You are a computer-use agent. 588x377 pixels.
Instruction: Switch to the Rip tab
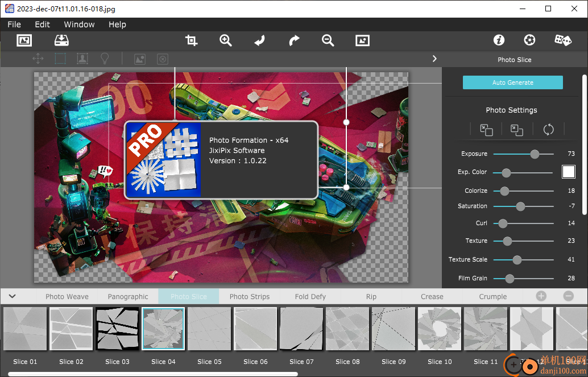(371, 296)
